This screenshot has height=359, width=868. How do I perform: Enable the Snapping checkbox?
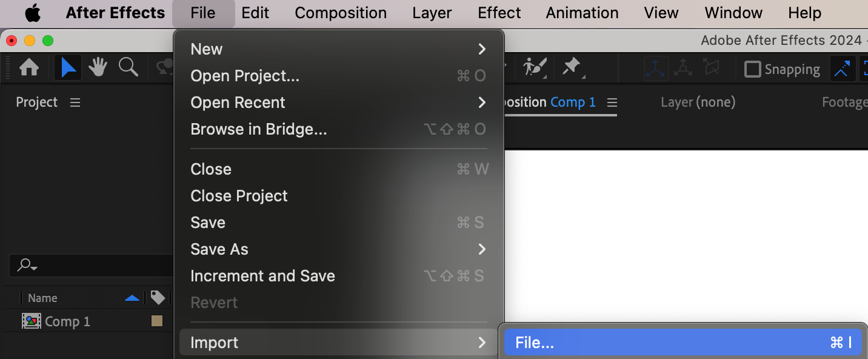click(752, 69)
